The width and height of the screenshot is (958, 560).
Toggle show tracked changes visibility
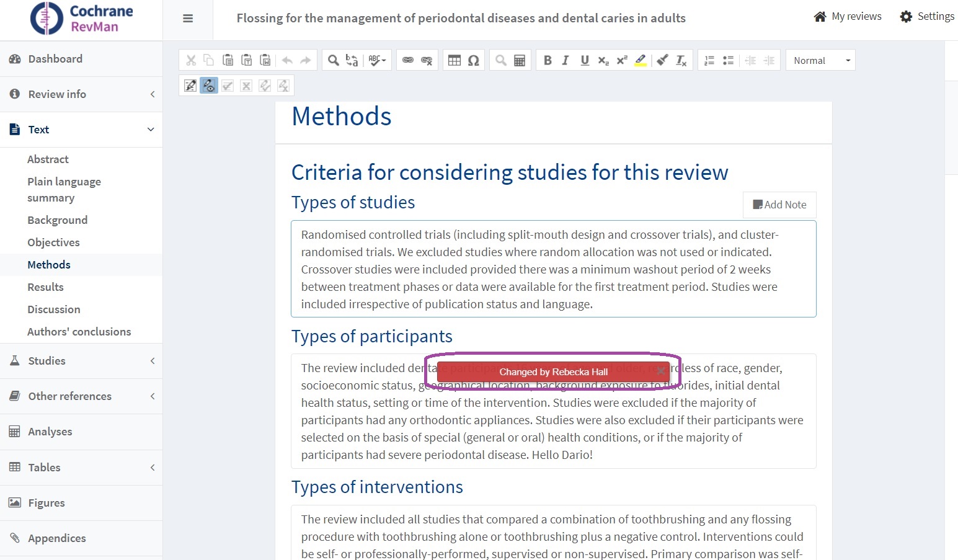pos(209,86)
